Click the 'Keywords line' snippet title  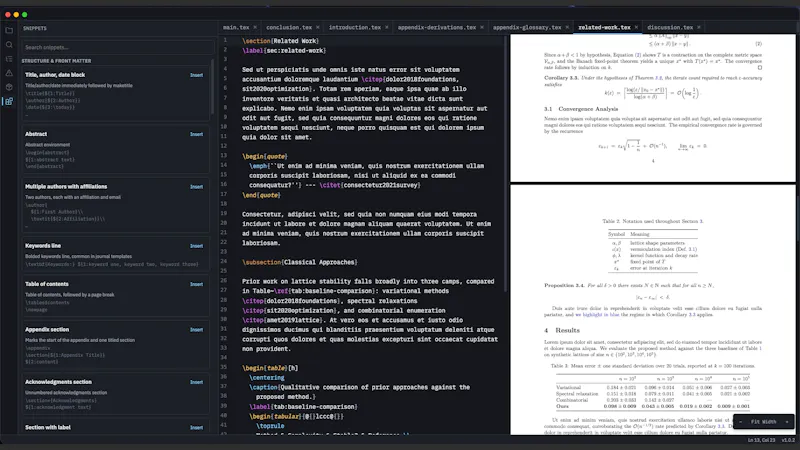click(x=43, y=245)
